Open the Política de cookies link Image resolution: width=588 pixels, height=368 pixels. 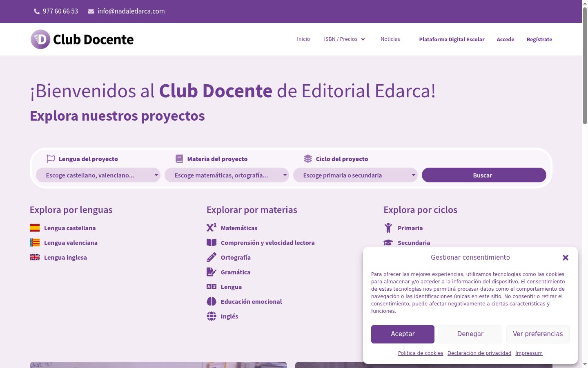click(421, 353)
